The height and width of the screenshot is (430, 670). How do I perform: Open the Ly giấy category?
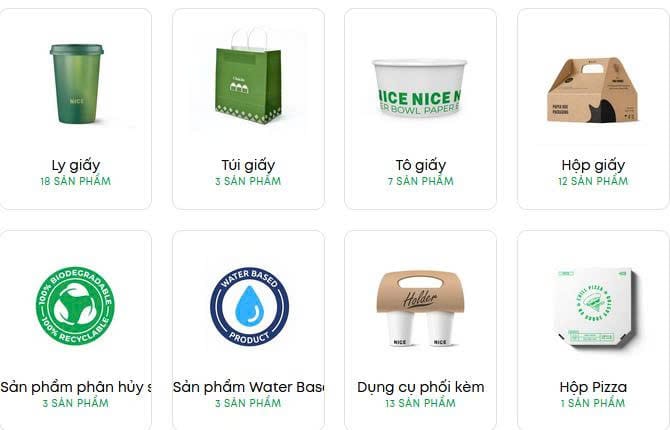[76, 165]
